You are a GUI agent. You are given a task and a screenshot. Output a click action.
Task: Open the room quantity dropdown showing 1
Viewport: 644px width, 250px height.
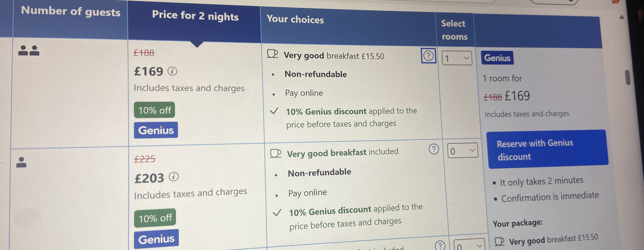click(456, 58)
